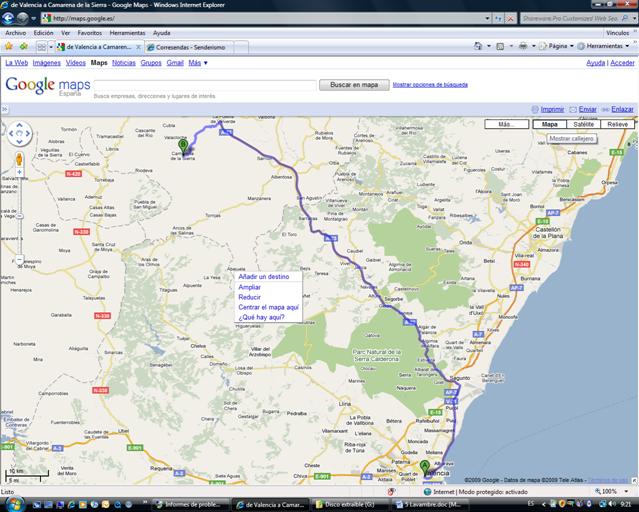This screenshot has height=512, width=639.
Task: Open the Archivo menu
Action: [15, 33]
